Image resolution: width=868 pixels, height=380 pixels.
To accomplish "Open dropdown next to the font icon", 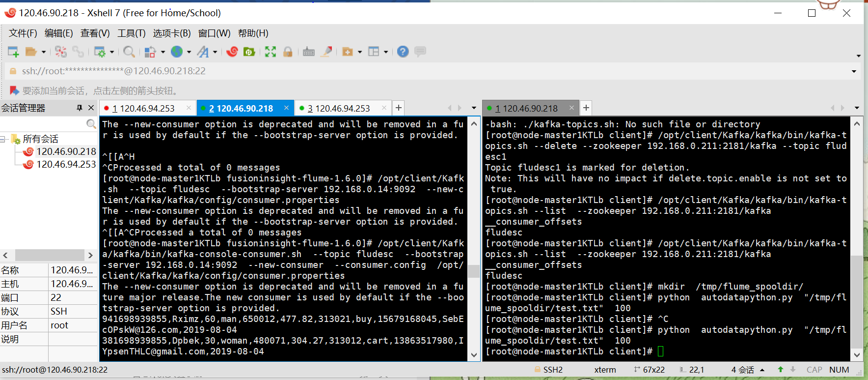I will coord(215,52).
